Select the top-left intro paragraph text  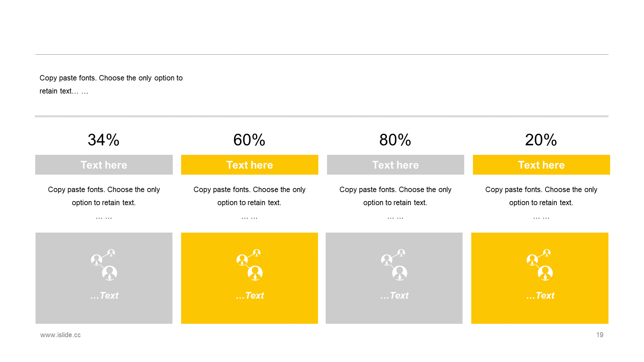(111, 84)
